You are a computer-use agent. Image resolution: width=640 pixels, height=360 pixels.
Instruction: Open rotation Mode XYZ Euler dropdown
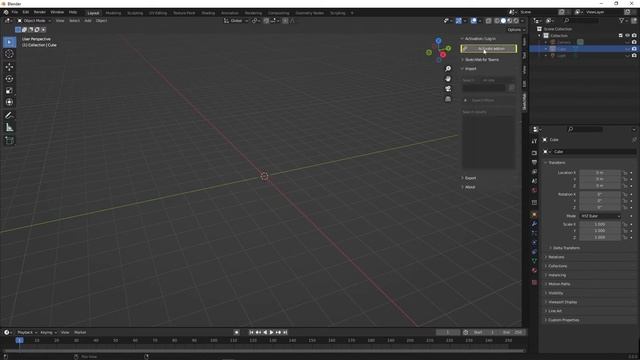pos(600,216)
